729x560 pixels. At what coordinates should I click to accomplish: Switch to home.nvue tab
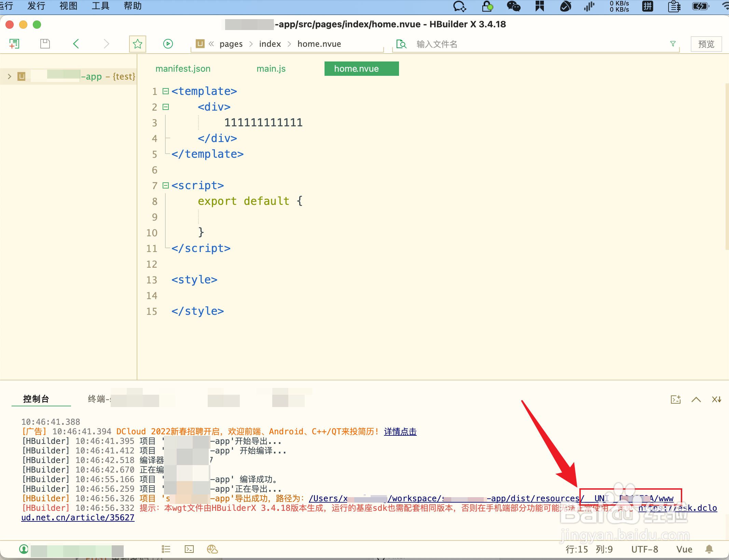(x=361, y=69)
